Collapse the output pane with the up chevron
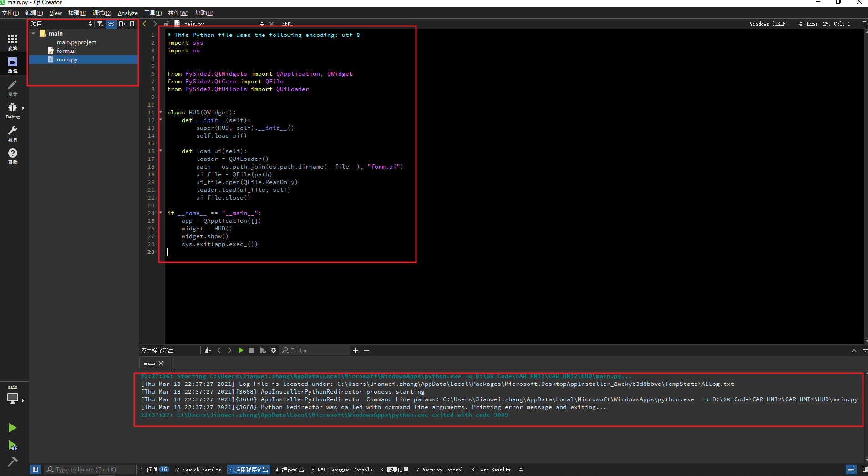Viewport: 868px width, 476px height. (854, 351)
